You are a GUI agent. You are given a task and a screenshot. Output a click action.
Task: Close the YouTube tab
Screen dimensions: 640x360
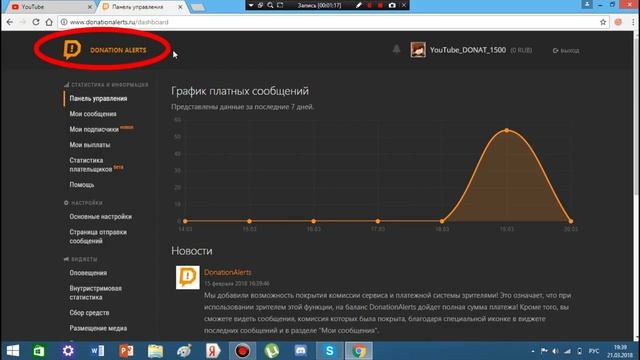click(x=90, y=7)
